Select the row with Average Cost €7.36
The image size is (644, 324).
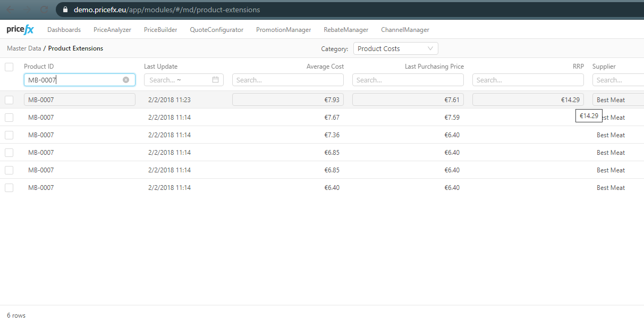pyautogui.click(x=9, y=135)
